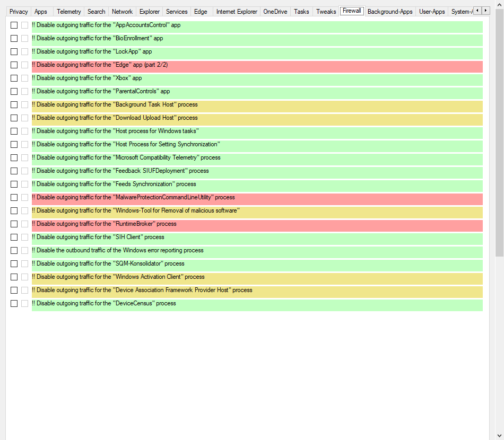504x440 pixels.
Task: Tick the Download Upload Host process checkbox
Action: 14,118
